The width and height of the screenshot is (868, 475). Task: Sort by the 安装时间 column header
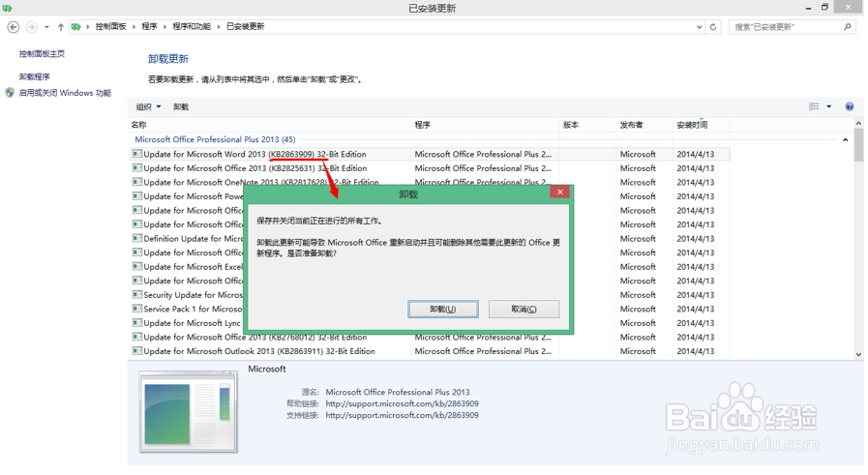point(702,125)
